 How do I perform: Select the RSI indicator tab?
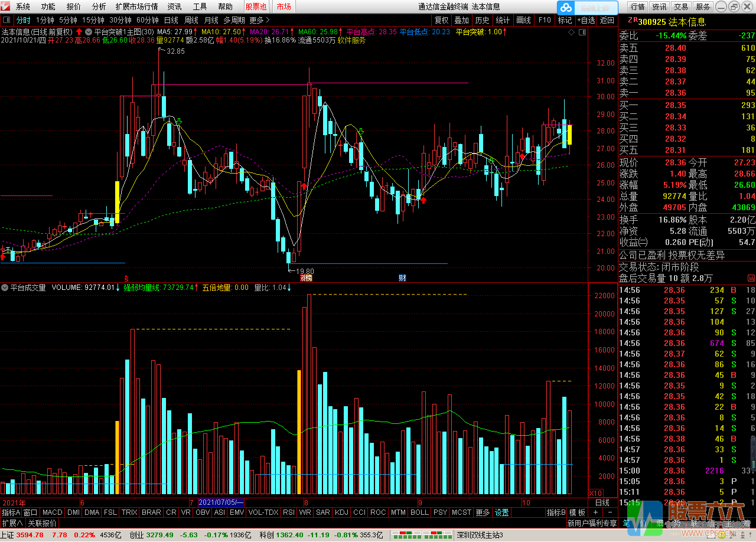tap(288, 512)
